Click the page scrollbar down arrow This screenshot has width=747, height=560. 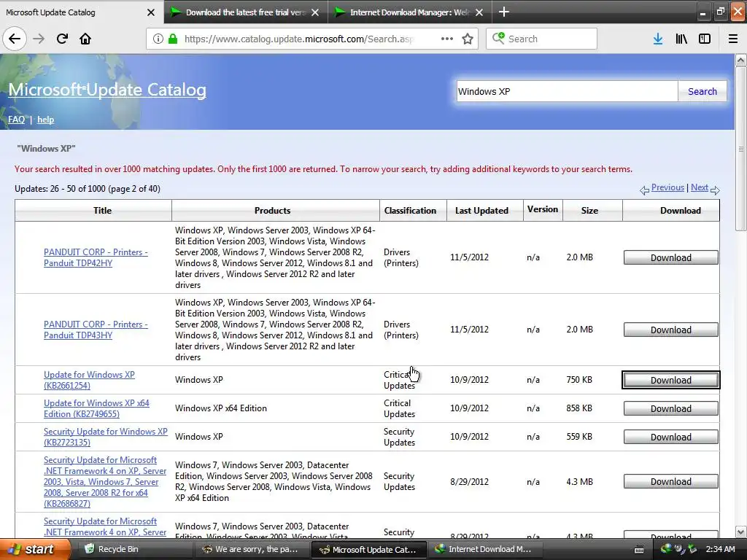[x=740, y=532]
